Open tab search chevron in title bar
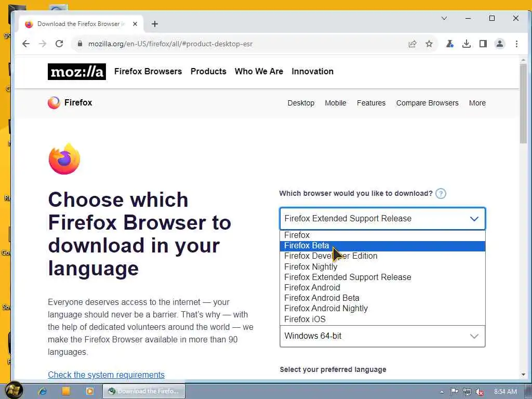 pos(444,18)
